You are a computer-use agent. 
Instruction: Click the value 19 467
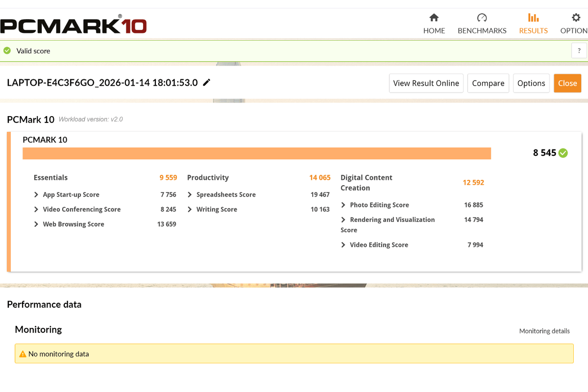tap(320, 195)
